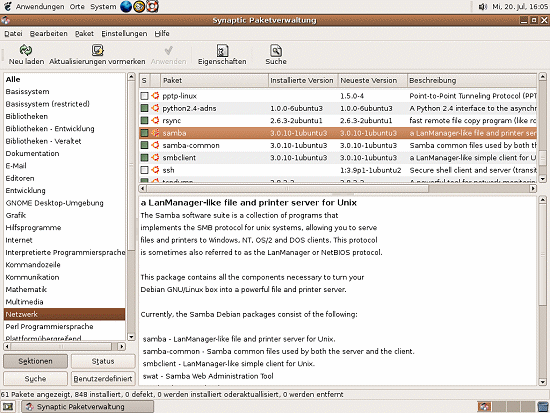The width and height of the screenshot is (550, 413).
Task: Click up arrow of package list vertical scrollbar
Action: tap(543, 76)
